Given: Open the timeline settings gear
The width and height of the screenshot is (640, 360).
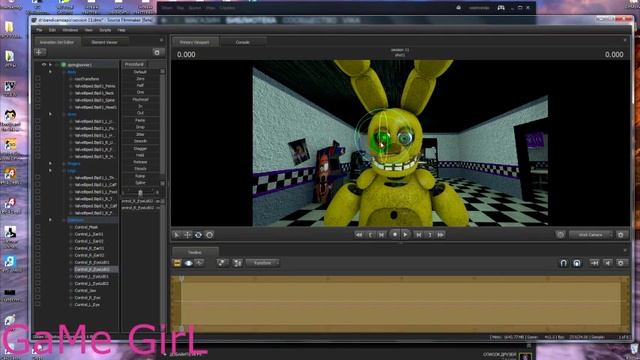Looking at the screenshot, I should [x=621, y=263].
